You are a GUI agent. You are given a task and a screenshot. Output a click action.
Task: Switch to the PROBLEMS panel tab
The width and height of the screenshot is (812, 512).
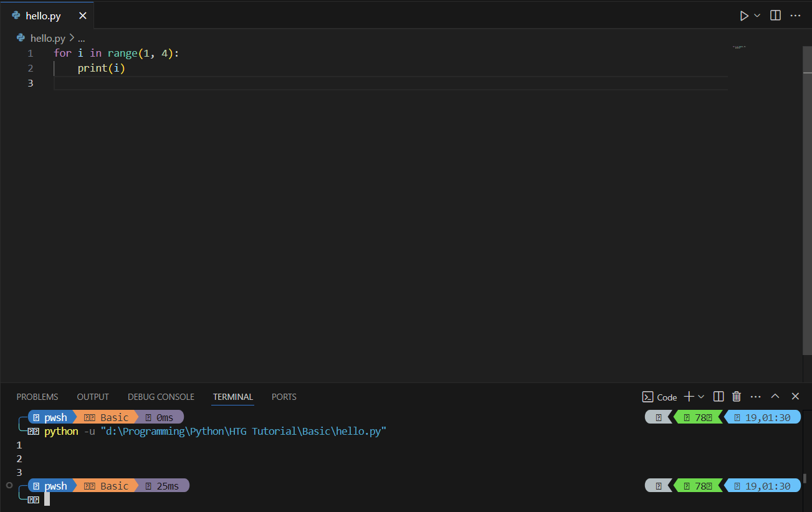(37, 397)
